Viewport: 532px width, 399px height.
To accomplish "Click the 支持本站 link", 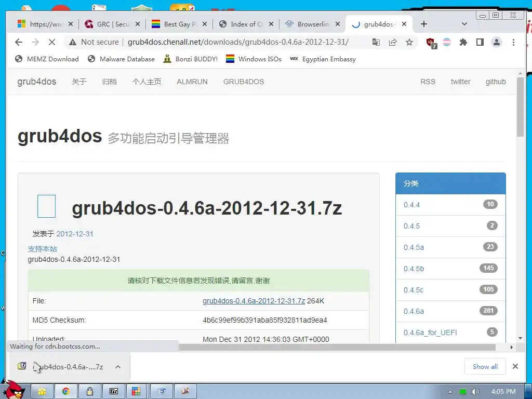I will click(42, 249).
